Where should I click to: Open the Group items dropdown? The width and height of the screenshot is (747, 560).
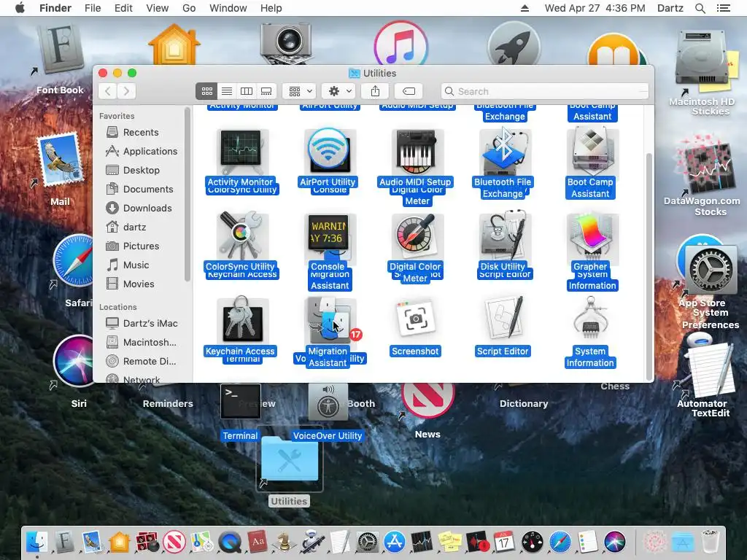point(299,91)
